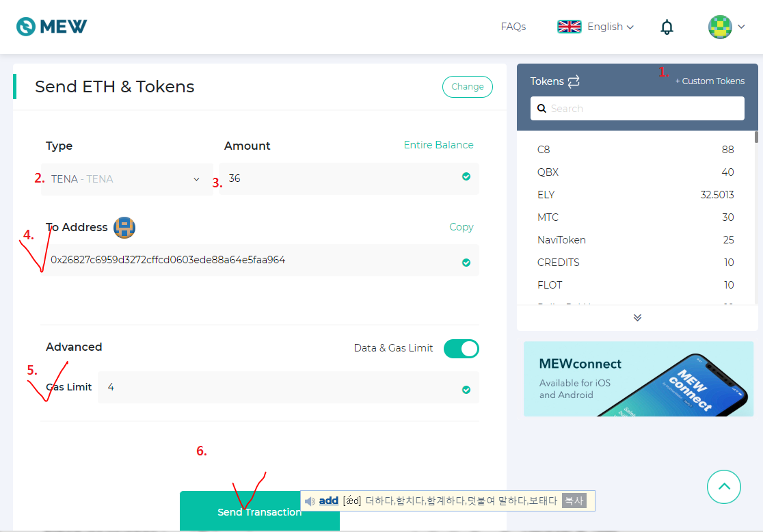Click the To Address input field
763x532 pixels.
tap(260, 261)
